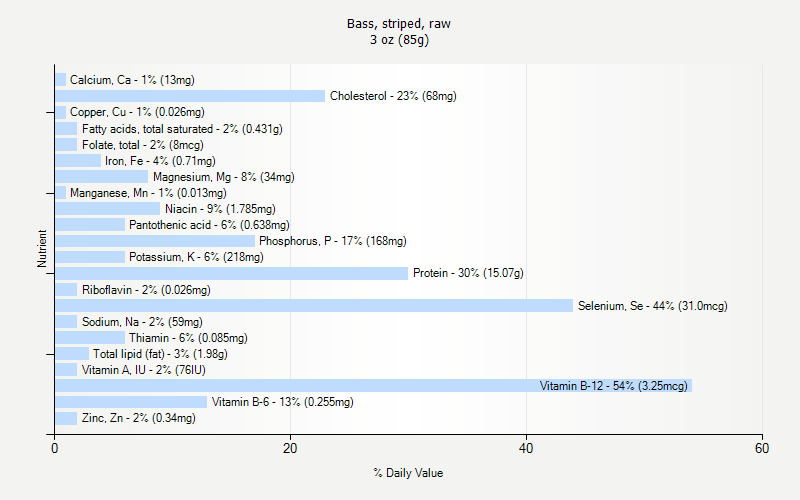Click the Vitamin B-12 54% bar
The image size is (800, 500).
point(373,386)
